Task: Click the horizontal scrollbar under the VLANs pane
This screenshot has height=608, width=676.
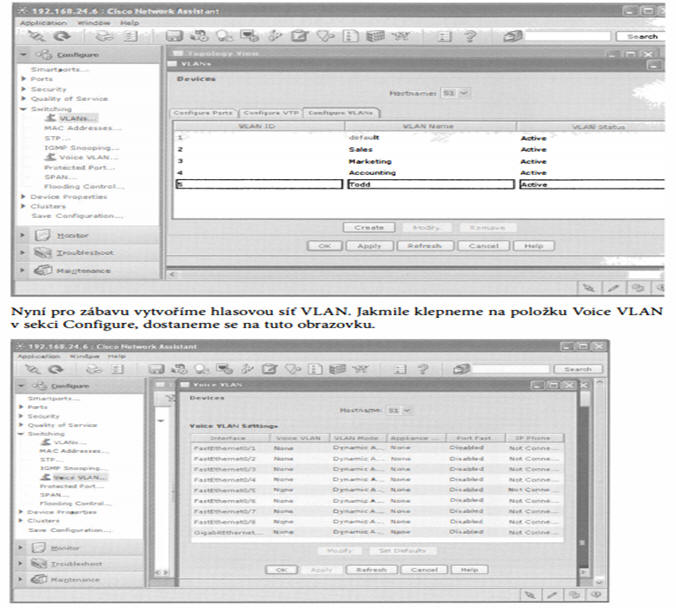Action: [415, 274]
